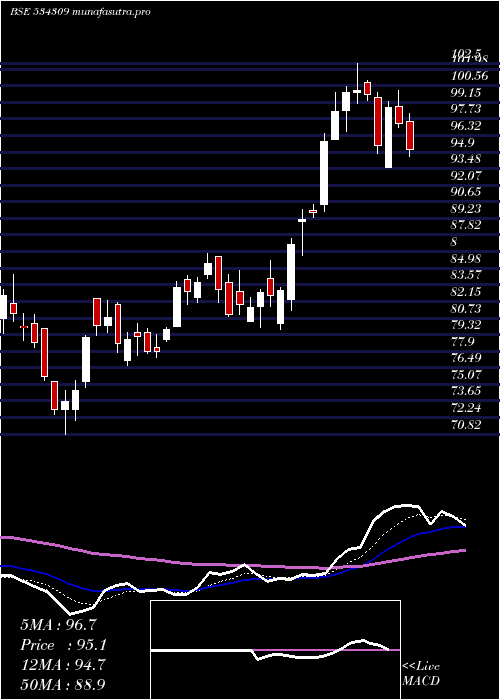500x700 pixels.
Task: Select the 92.07 price level label
Action: click(x=466, y=176)
